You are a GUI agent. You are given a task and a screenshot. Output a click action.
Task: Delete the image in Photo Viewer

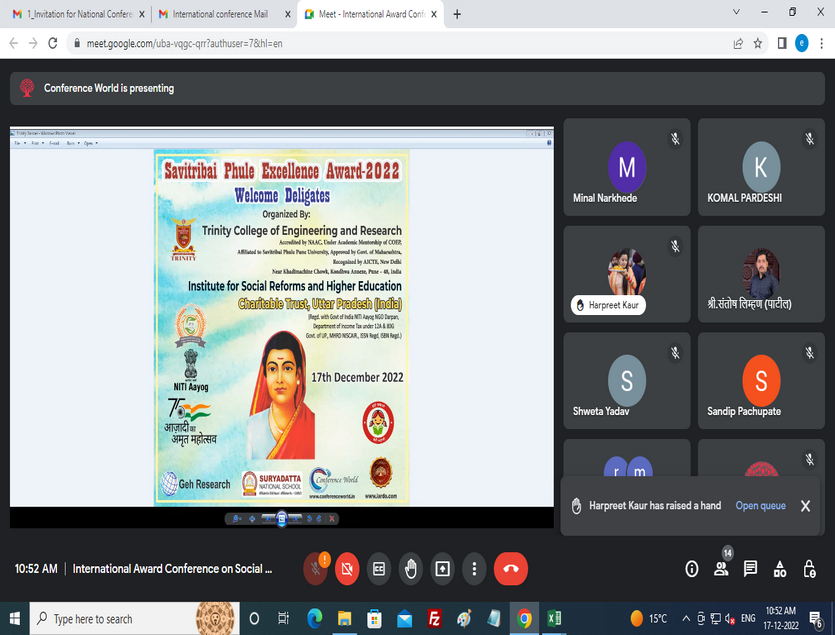coord(332,519)
